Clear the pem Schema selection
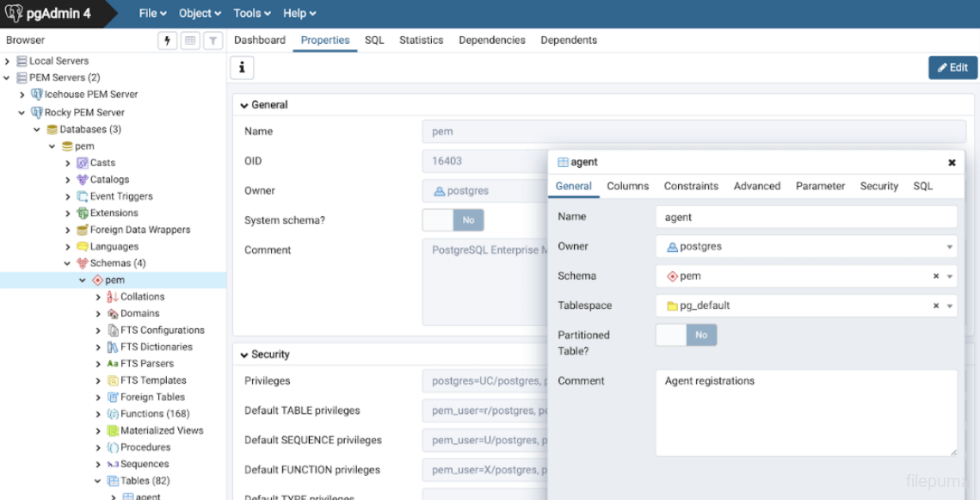Viewport: 980px width, 500px height. coord(936,276)
